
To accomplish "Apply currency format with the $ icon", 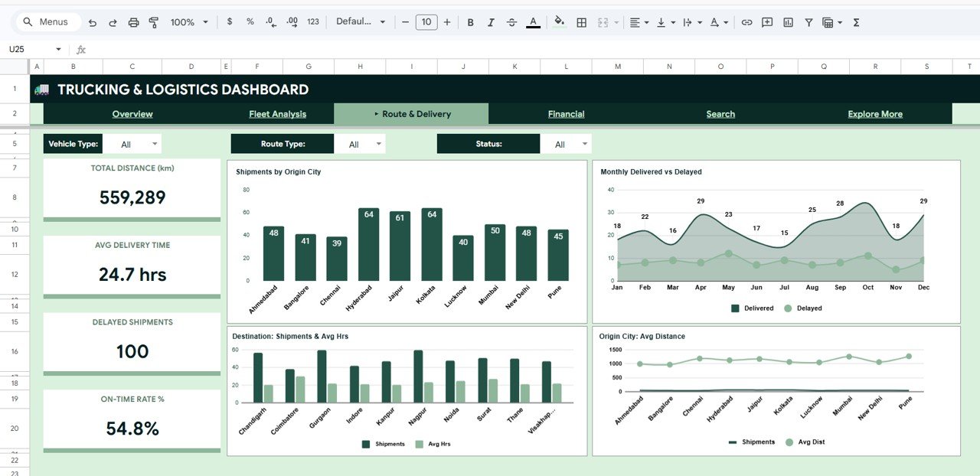I will click(x=230, y=22).
